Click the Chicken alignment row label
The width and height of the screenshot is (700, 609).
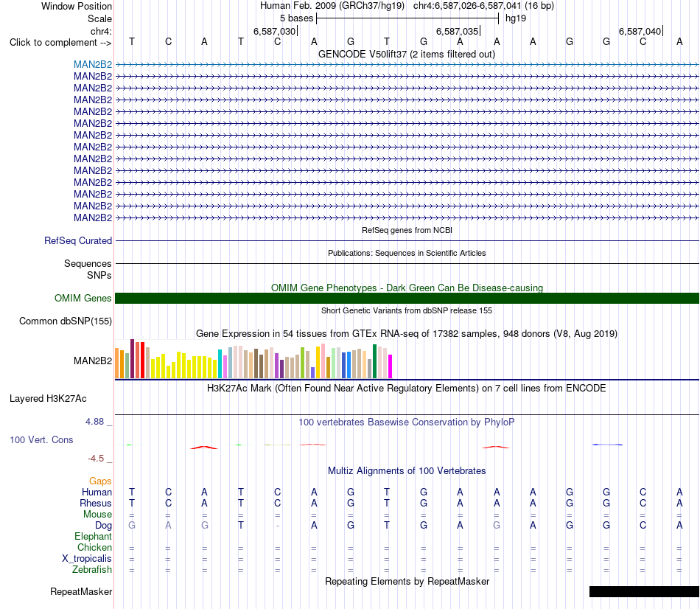[94, 547]
